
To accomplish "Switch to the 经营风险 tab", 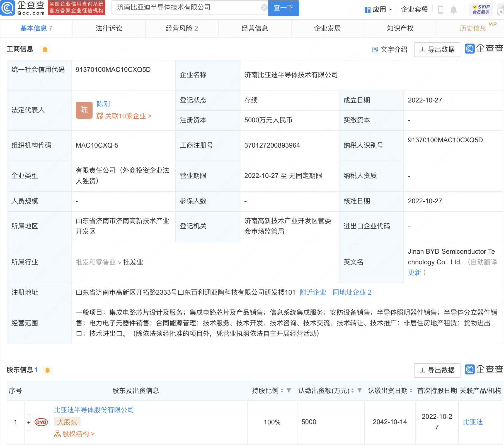I will click(182, 28).
